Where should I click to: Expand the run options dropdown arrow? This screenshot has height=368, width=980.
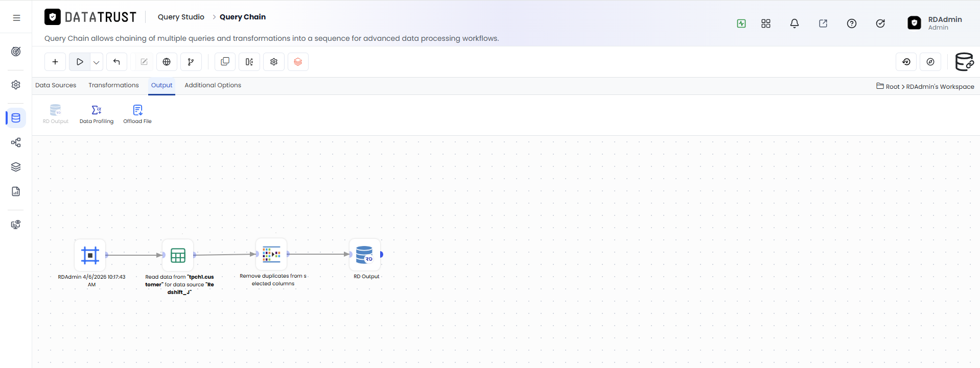[x=96, y=62]
